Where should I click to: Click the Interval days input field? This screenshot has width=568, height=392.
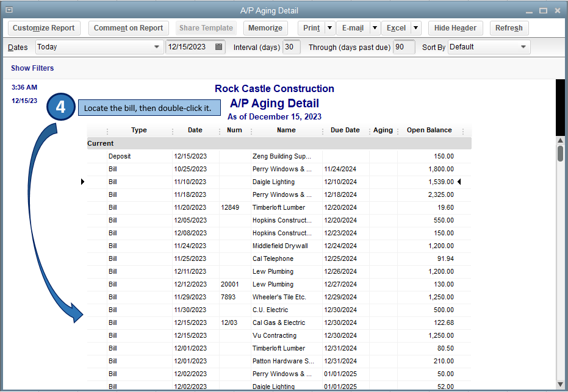pos(291,47)
